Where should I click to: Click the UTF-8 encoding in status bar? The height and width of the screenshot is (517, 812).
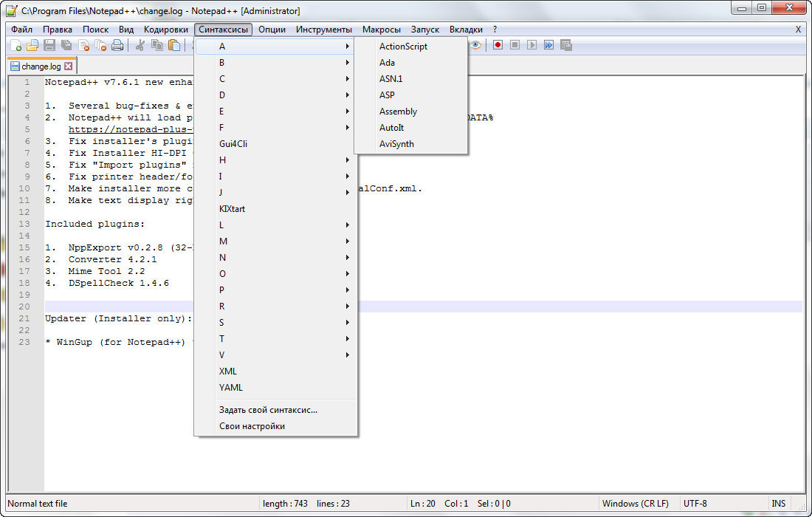click(695, 504)
